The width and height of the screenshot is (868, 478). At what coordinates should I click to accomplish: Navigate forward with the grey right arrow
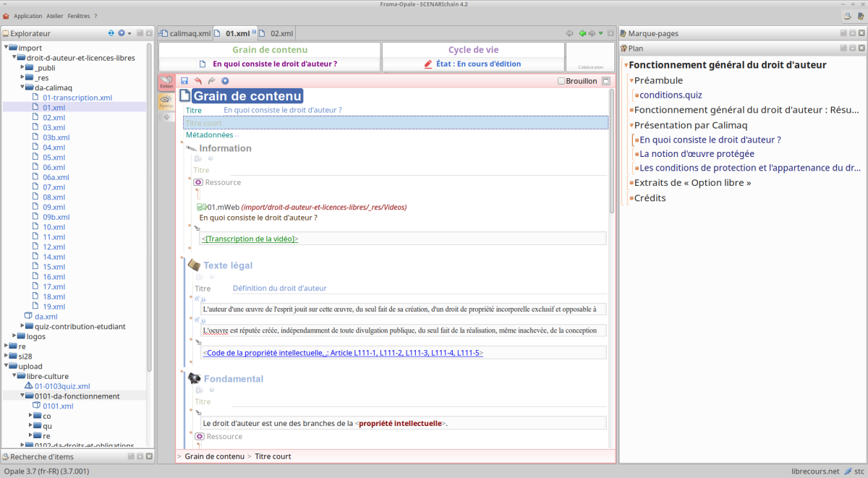click(x=592, y=33)
